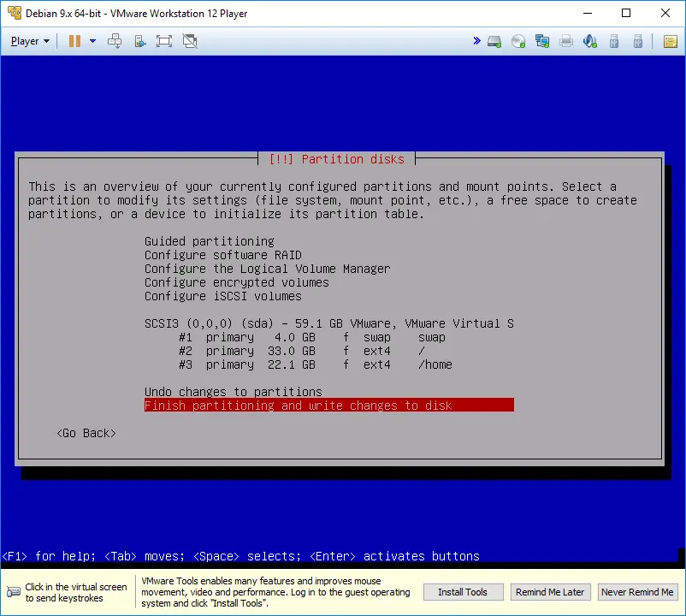Image resolution: width=686 pixels, height=616 pixels.
Task: Click the Install Tools button
Action: (463, 592)
